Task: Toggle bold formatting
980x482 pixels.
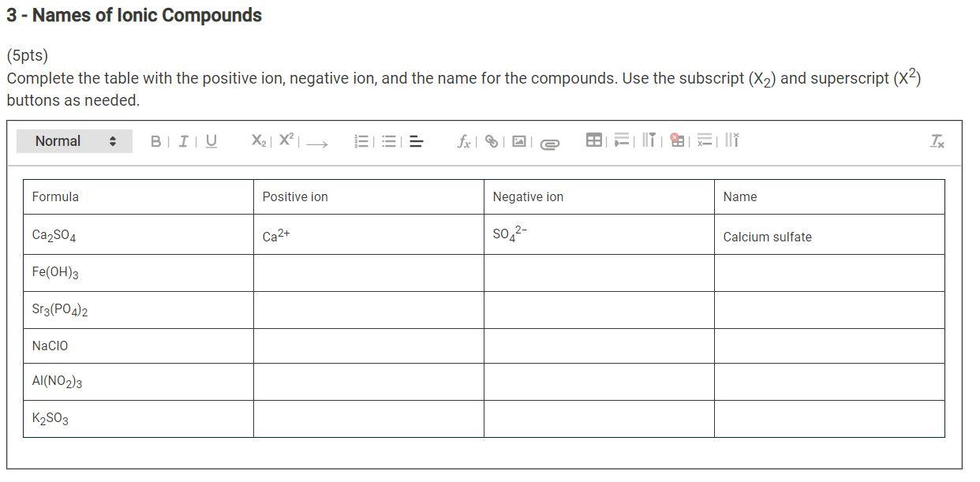Action: coord(155,140)
